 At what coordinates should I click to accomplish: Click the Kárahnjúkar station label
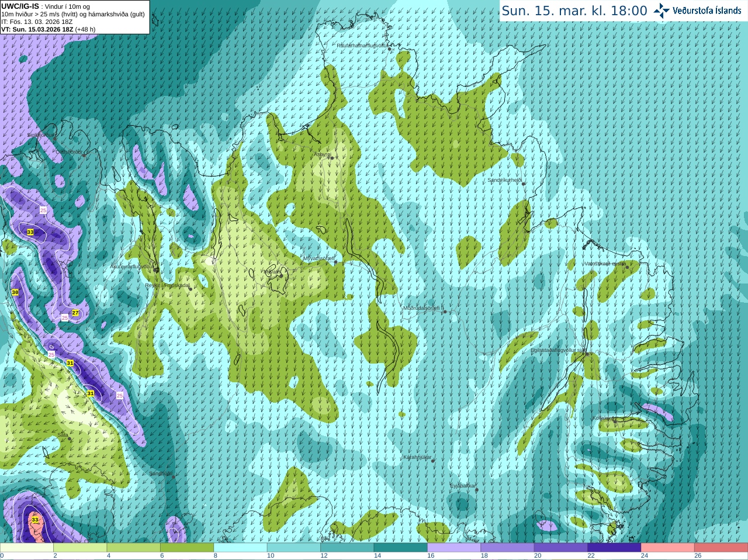point(417,457)
